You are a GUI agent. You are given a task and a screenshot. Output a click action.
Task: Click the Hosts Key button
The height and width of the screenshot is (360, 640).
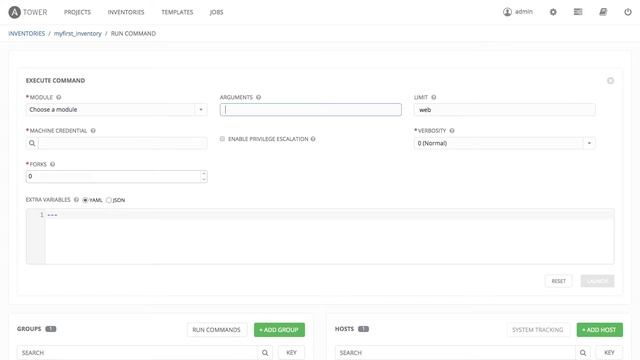(x=609, y=353)
